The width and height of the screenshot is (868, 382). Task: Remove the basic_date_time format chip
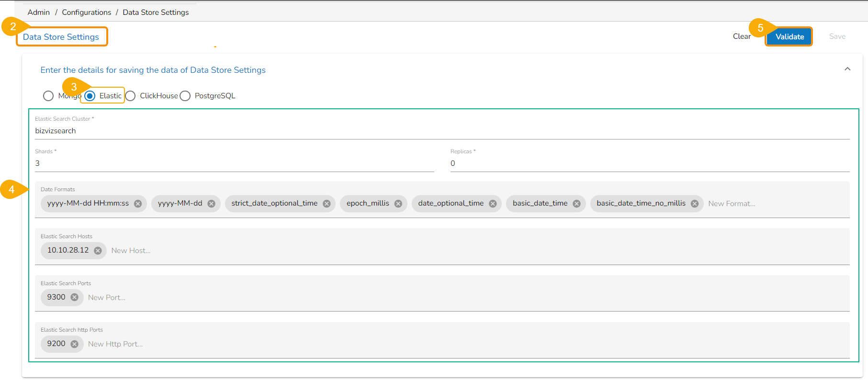click(576, 204)
